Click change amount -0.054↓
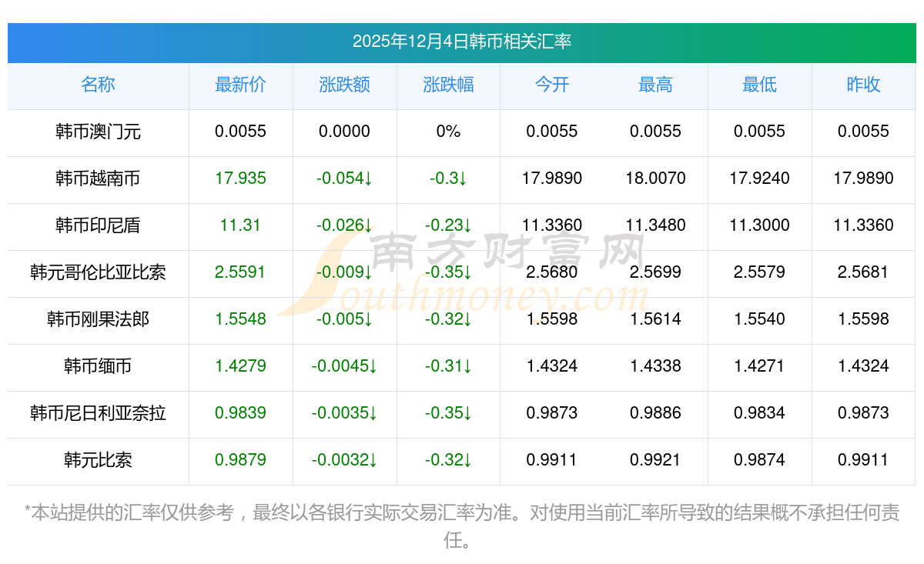The image size is (924, 564). [344, 179]
